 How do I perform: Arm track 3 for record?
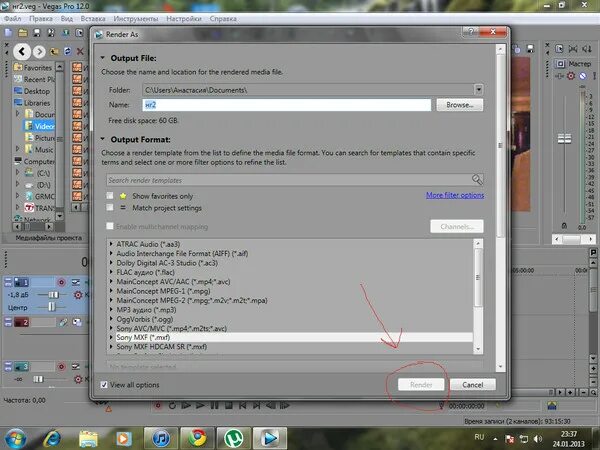61,367
